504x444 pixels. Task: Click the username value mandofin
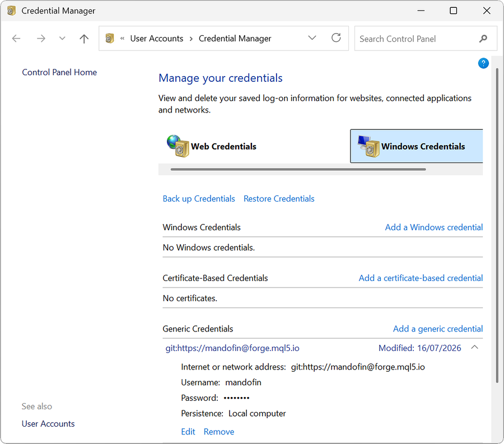pos(244,382)
